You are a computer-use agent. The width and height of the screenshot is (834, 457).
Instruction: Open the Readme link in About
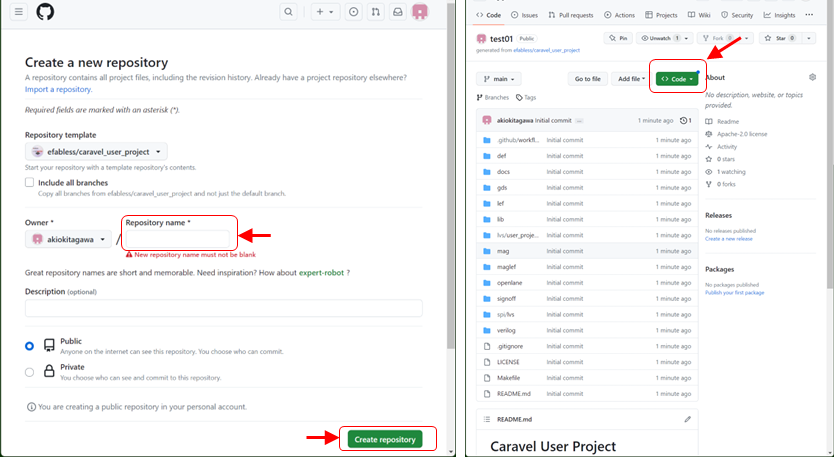point(722,122)
